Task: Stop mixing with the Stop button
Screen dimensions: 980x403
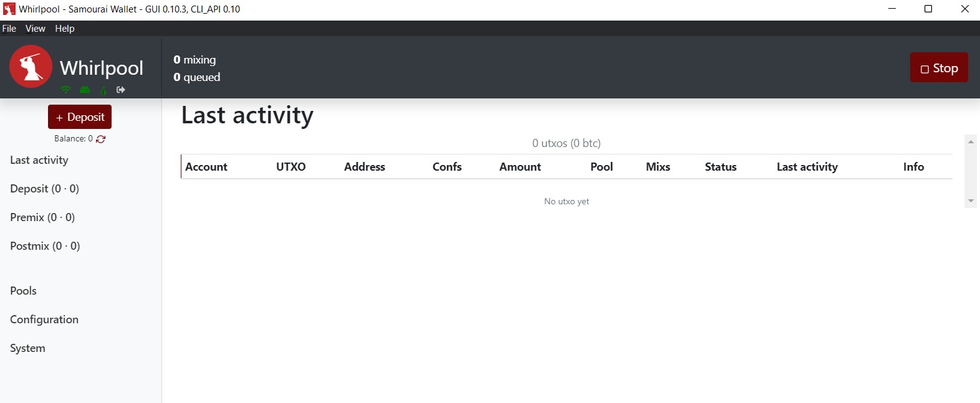Action: (938, 68)
